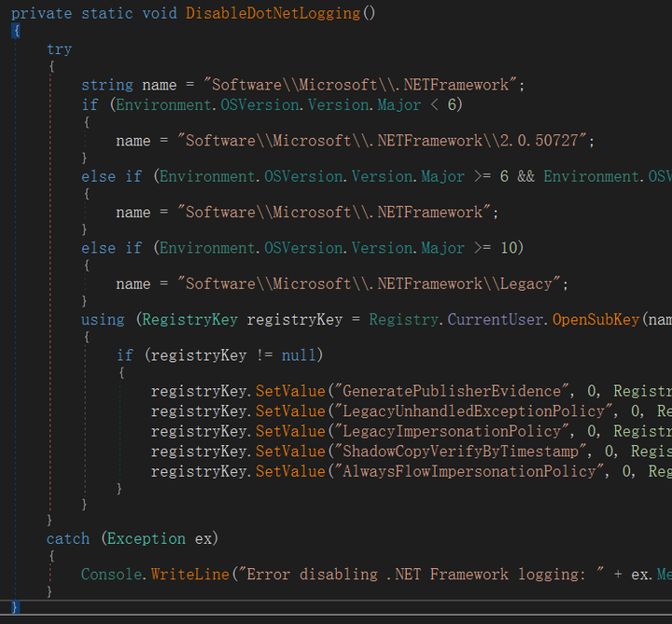Screen dimensions: 672x624
Task: Click the Exception type in the catch clause
Action: coord(145,538)
